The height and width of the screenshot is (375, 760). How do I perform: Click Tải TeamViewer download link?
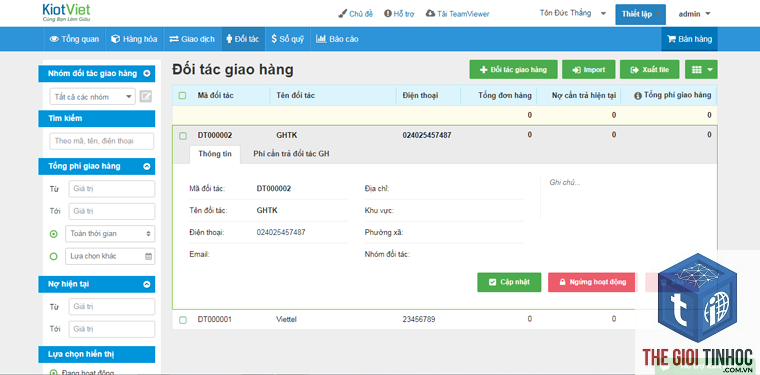(x=457, y=14)
